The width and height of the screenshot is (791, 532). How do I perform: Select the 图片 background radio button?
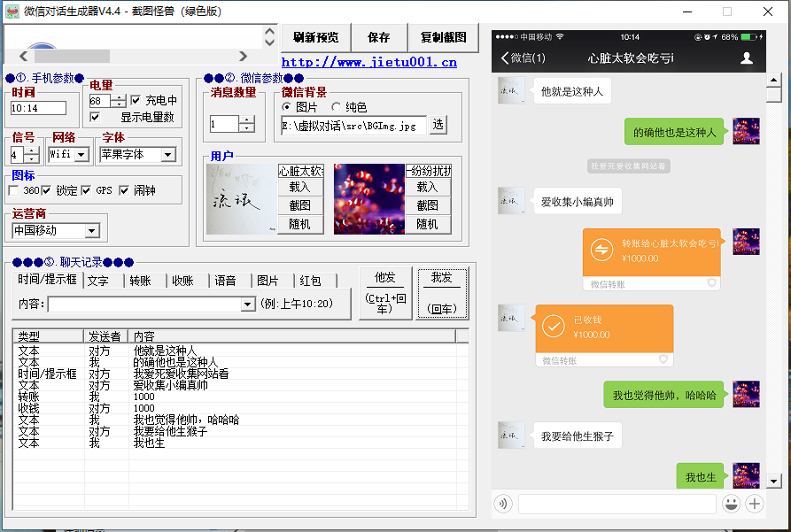(286, 107)
